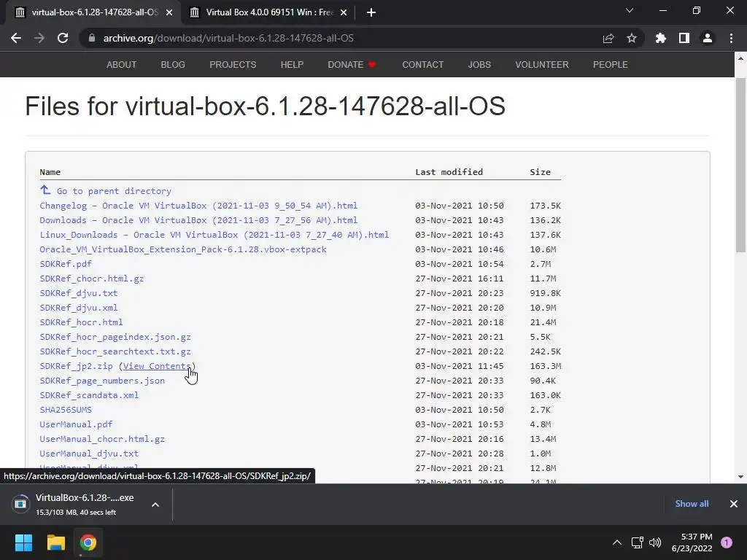Screen dimensions: 747x560
Task: Click the Chrome taskbar icon
Action: 88,542
